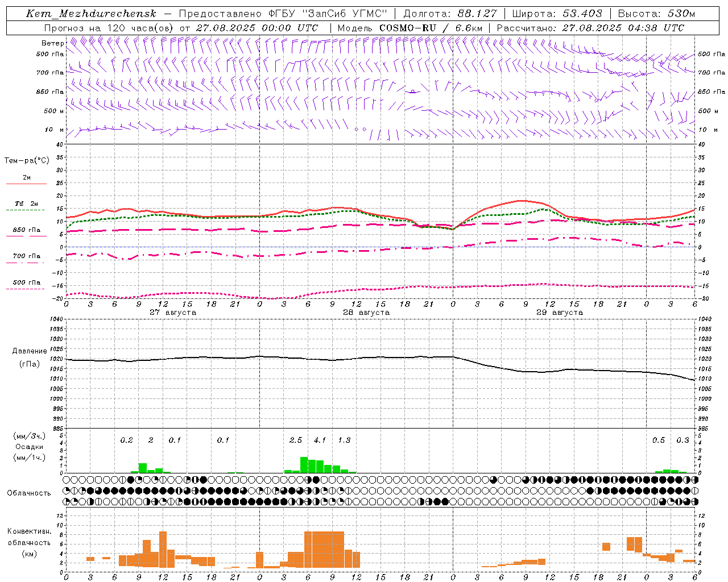This screenshot has height=582, width=728.
Task: Click the 'Высота: 530м' header field
Action: [x=656, y=14]
